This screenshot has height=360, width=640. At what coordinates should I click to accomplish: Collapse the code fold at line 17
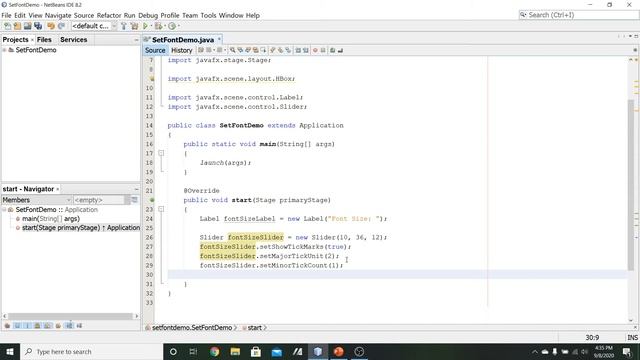(x=161, y=153)
